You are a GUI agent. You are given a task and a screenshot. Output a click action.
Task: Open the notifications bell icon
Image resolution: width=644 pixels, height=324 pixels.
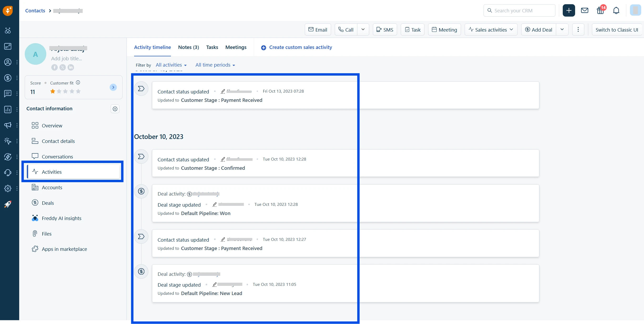pyautogui.click(x=616, y=11)
